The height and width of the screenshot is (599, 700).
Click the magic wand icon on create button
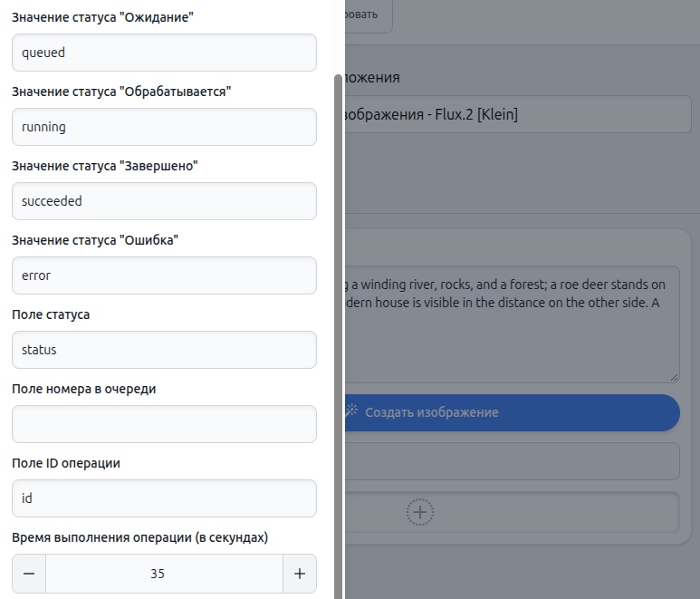351,410
